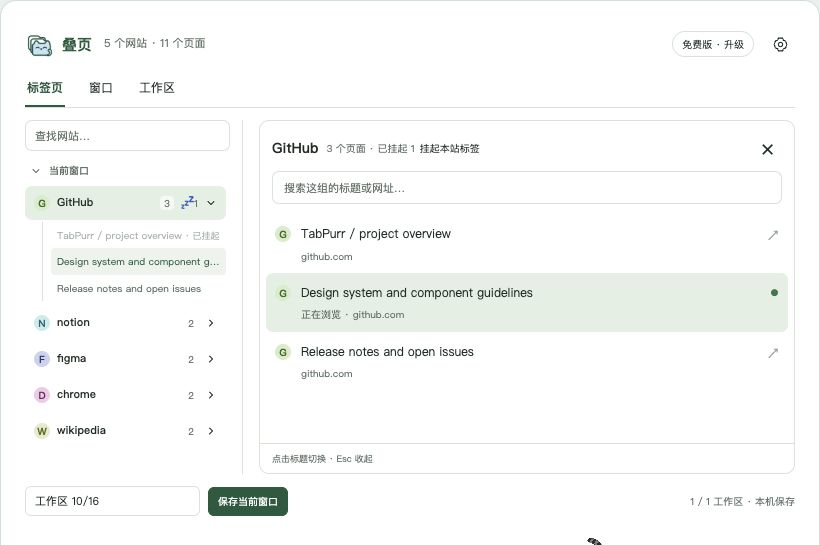Select the notion group row

tap(126, 323)
